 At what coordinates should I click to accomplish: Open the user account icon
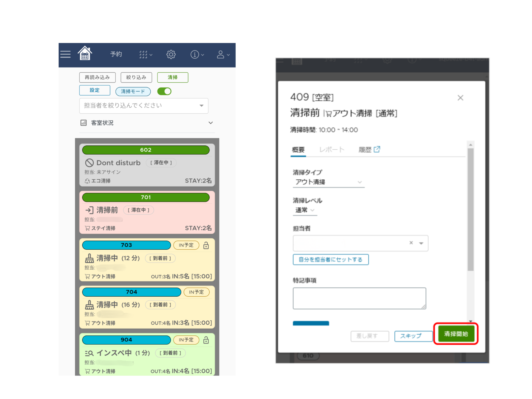tap(220, 55)
